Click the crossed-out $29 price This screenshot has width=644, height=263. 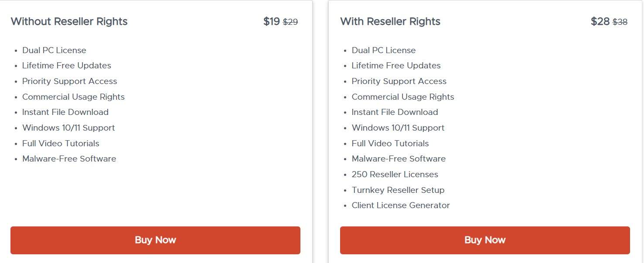pos(290,22)
